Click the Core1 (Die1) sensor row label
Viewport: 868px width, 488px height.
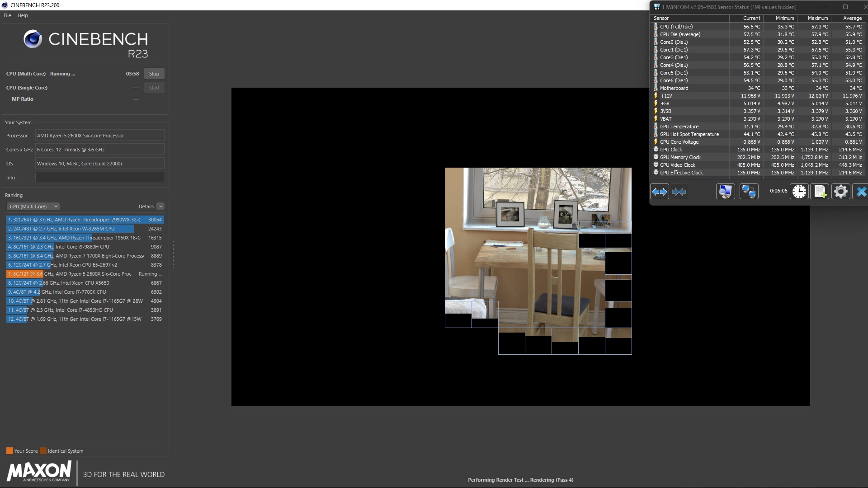[x=674, y=50]
